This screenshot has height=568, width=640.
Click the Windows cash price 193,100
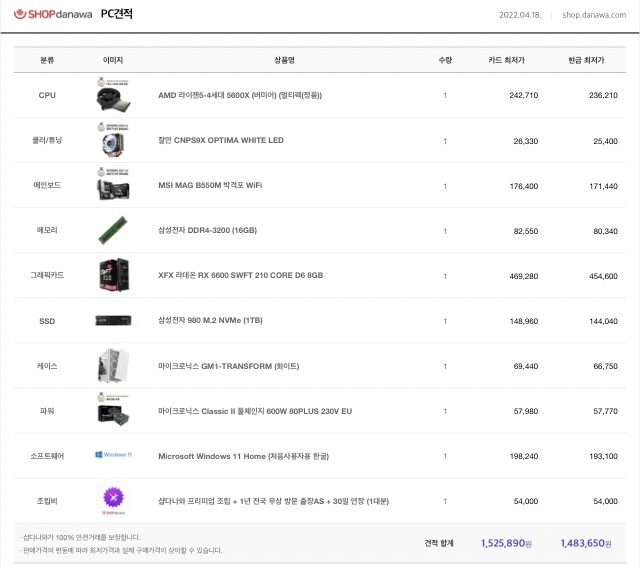(x=603, y=456)
